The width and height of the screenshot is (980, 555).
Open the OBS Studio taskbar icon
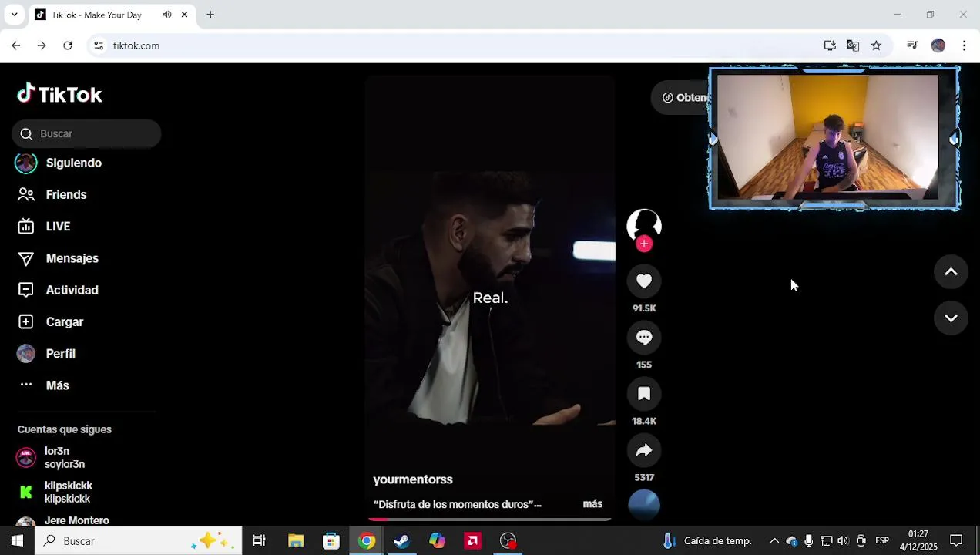(508, 541)
